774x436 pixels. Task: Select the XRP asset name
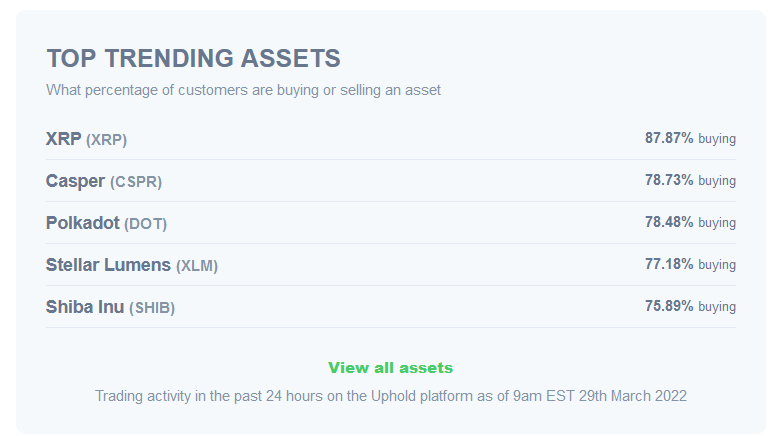pyautogui.click(x=64, y=139)
